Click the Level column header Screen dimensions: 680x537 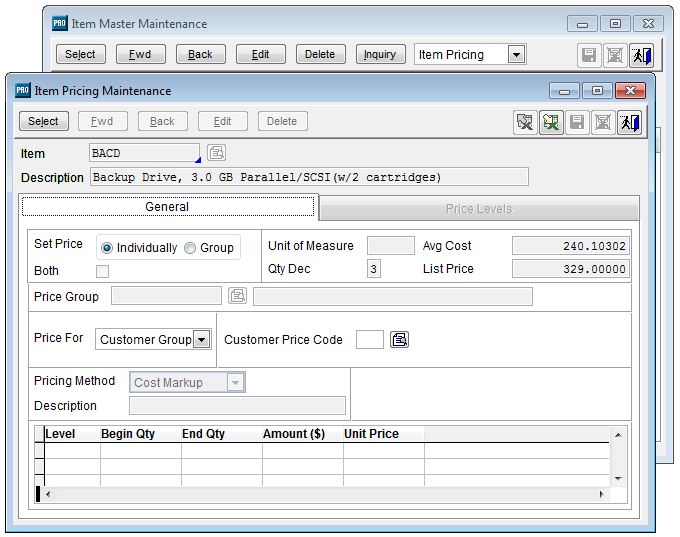pyautogui.click(x=72, y=434)
